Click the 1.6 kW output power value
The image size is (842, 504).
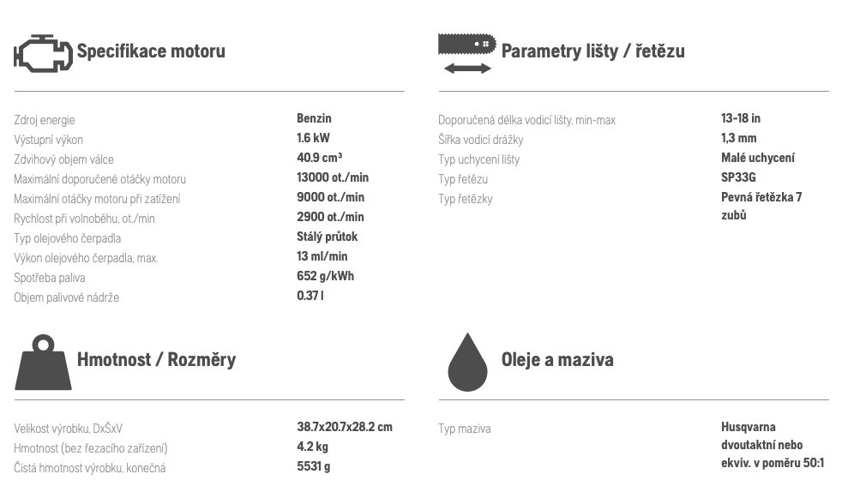[x=313, y=138]
